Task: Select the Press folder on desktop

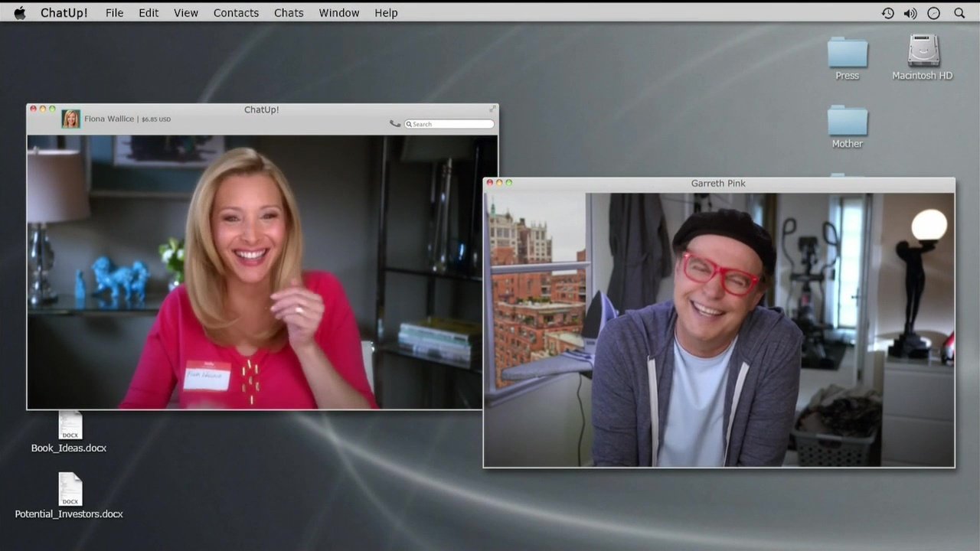Action: 847,54
